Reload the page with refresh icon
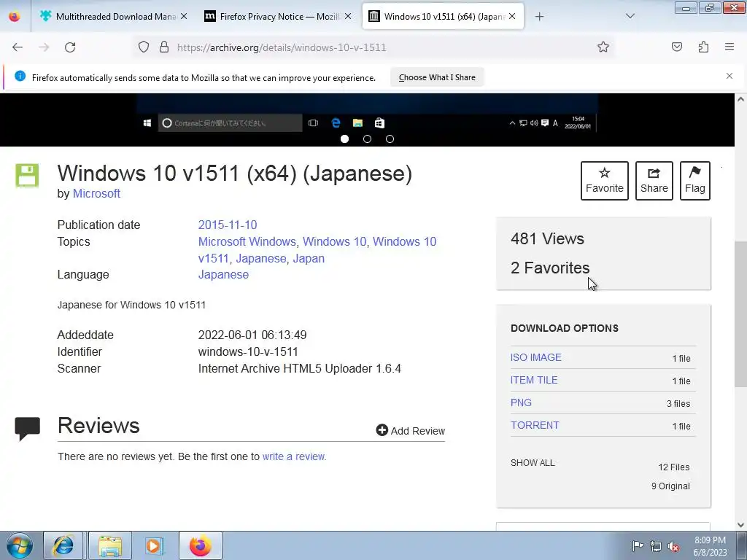The image size is (747, 560). 70,47
